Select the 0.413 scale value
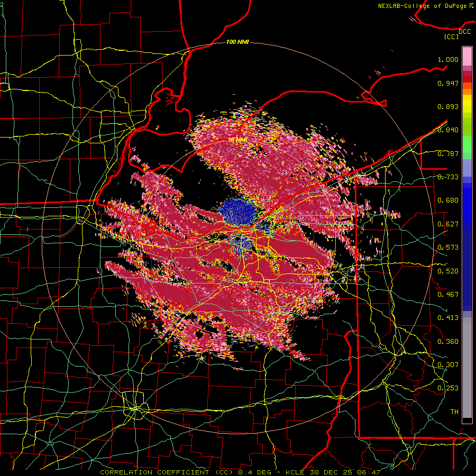Image resolution: width=476 pixels, height=476 pixels. 448,318
